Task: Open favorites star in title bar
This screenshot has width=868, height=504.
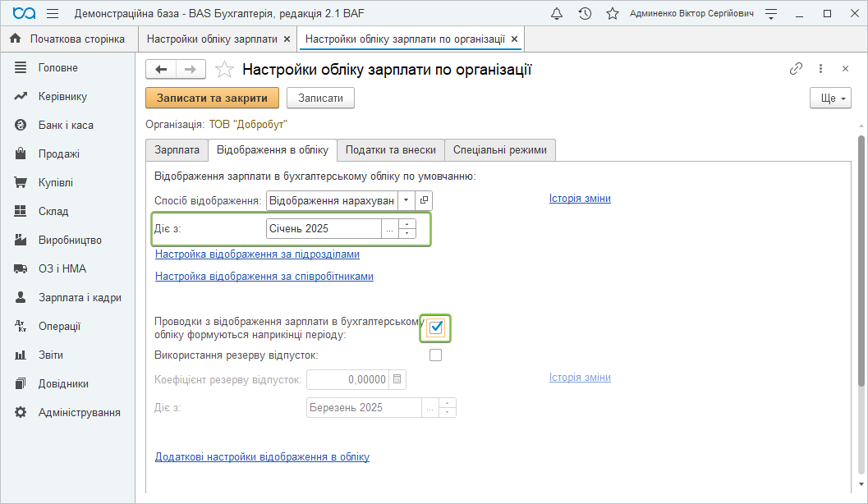Action: [612, 14]
